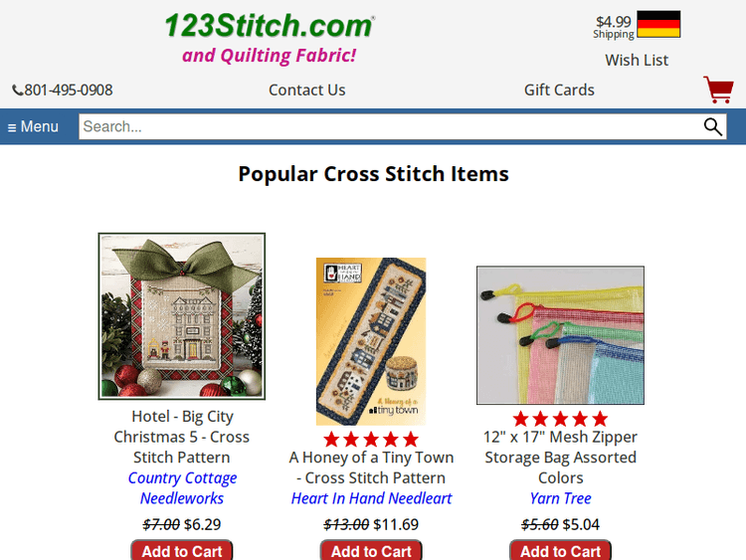This screenshot has width=746, height=560.
Task: Click the magnifying glass search icon
Action: [x=713, y=126]
